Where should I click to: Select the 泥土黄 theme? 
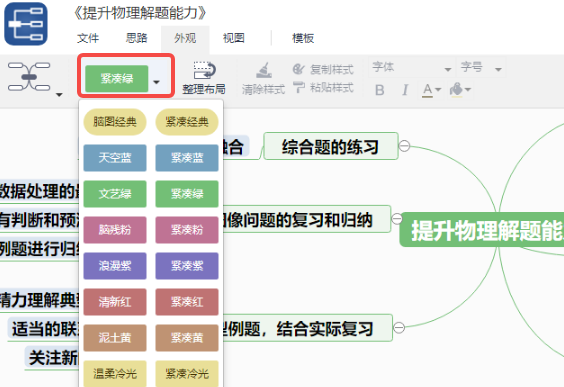(115, 338)
